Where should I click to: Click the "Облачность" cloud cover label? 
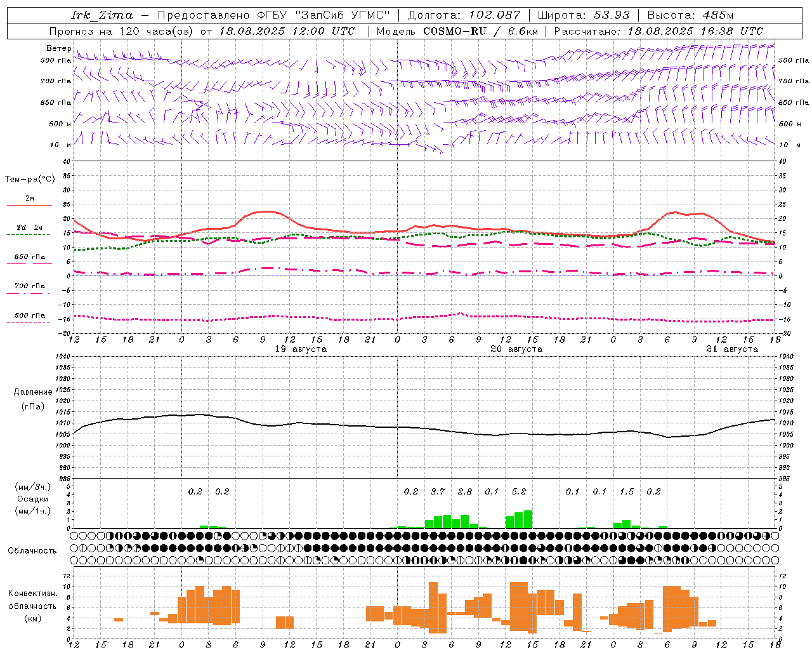[32, 550]
